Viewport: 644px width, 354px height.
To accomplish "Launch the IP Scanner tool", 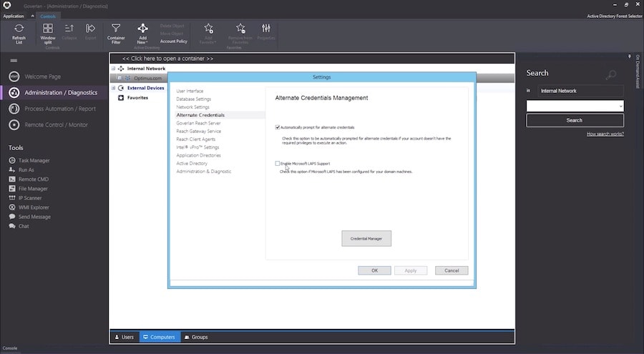I will point(25,198).
